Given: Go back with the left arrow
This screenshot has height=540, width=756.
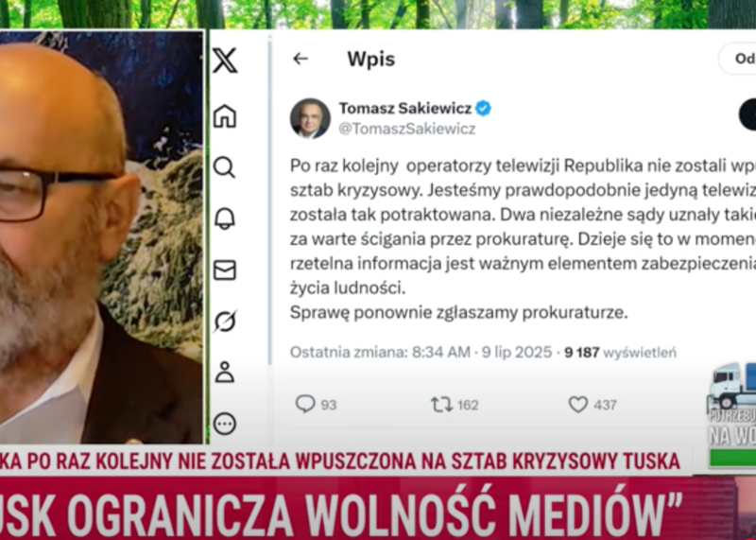Looking at the screenshot, I should (x=301, y=59).
